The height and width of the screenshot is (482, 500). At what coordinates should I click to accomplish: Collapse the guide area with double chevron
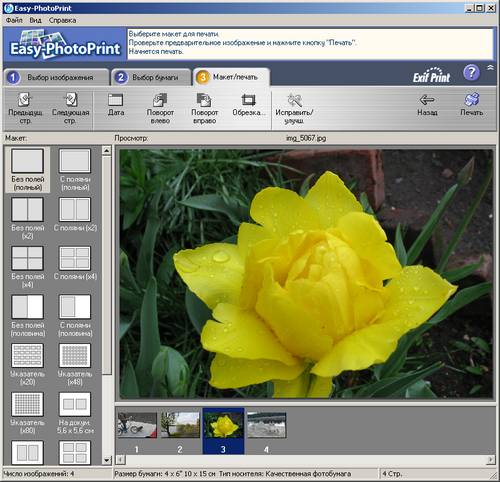click(x=490, y=68)
